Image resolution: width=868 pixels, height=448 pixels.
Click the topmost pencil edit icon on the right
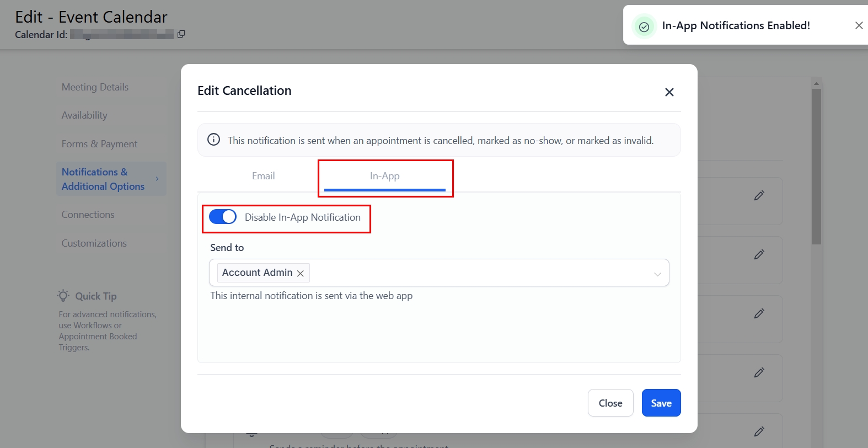[759, 195]
